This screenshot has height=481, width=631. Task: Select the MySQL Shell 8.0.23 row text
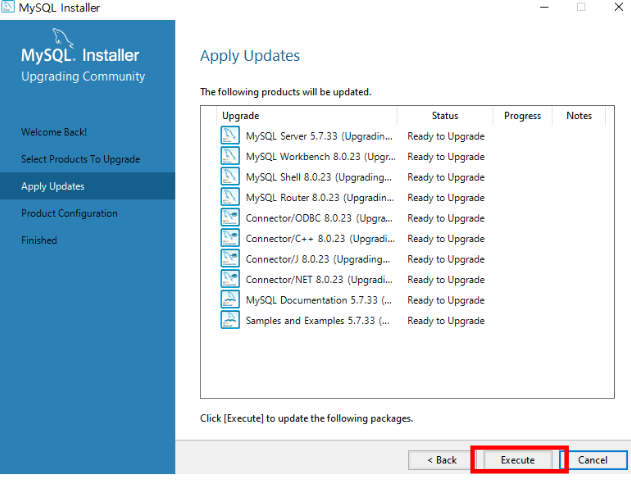click(318, 178)
